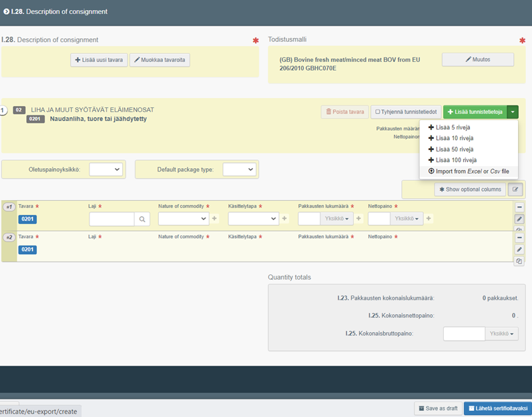This screenshot has width=532, height=417.
Task: Click the copy icon below row #2
Action: [x=519, y=261]
